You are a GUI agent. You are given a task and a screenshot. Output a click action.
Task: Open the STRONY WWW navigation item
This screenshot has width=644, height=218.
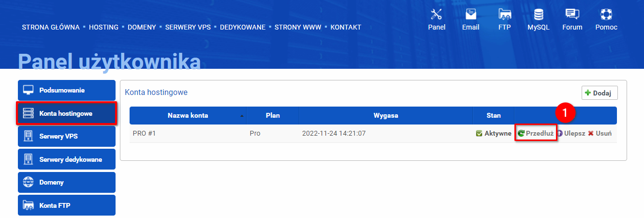click(298, 27)
